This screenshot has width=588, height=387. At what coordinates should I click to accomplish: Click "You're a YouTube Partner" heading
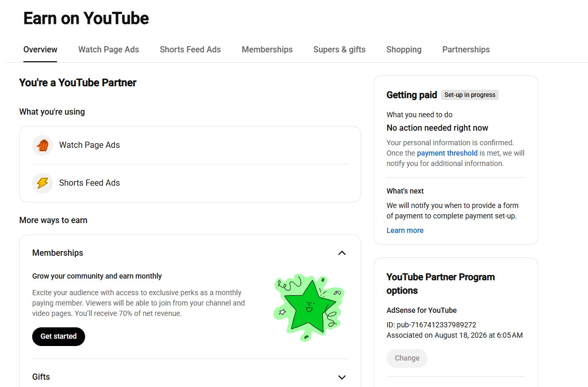click(78, 82)
